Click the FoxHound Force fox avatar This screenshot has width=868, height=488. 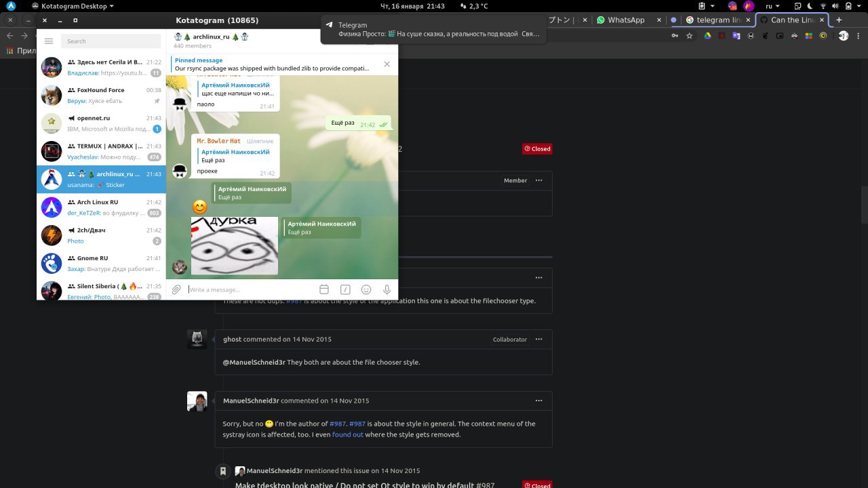tap(52, 96)
